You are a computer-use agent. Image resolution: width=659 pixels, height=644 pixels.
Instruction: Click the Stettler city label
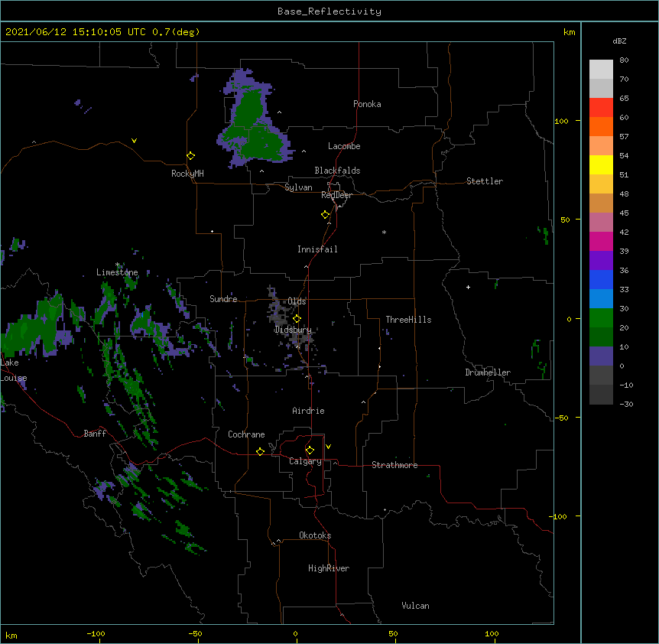click(485, 181)
